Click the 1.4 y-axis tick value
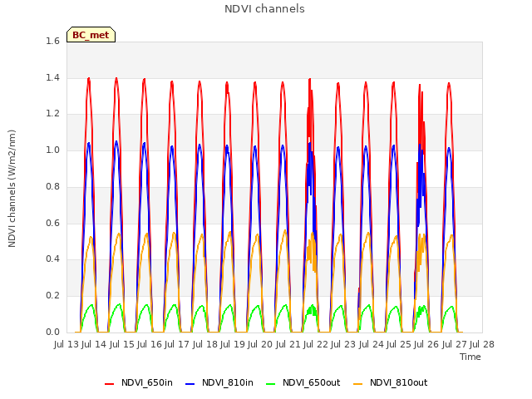This screenshot has height=399, width=532. (52, 77)
